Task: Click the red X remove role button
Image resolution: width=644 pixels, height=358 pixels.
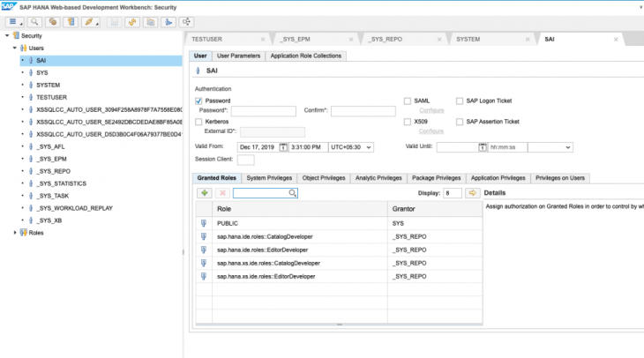Action: 222,193
